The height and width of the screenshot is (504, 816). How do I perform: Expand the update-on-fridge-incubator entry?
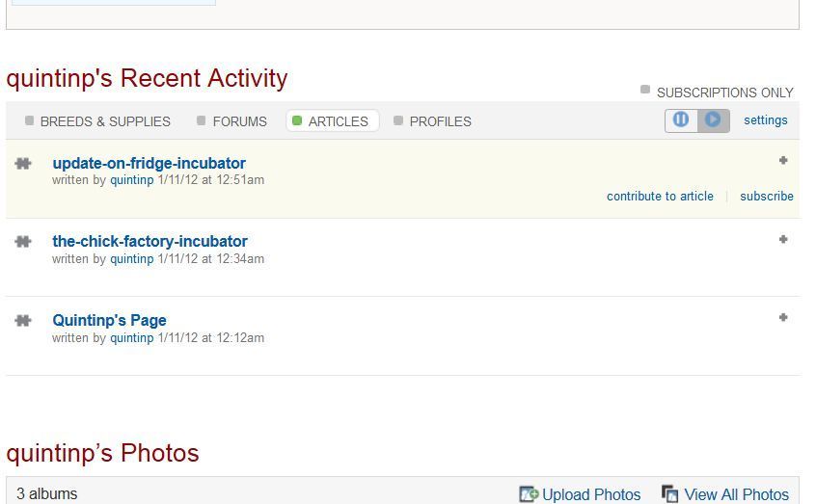tap(783, 161)
